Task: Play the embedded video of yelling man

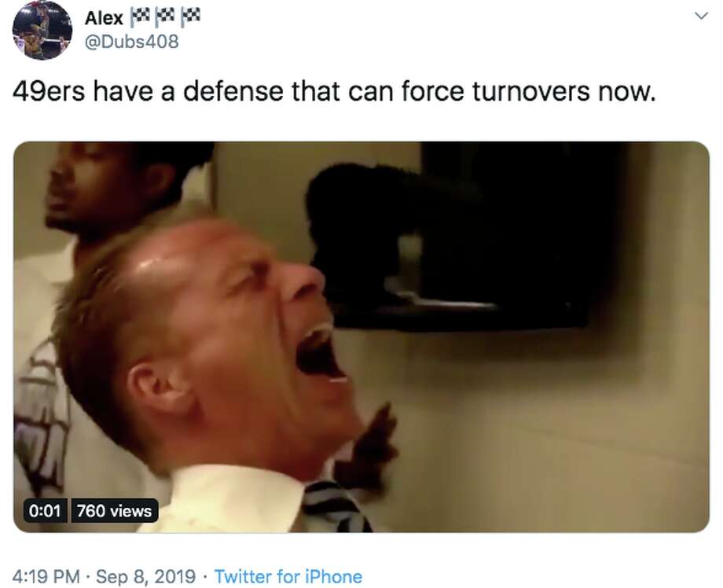Action: [x=361, y=336]
